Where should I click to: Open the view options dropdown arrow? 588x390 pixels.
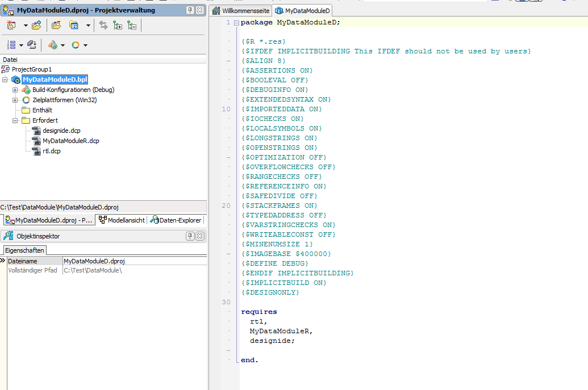(x=88, y=26)
